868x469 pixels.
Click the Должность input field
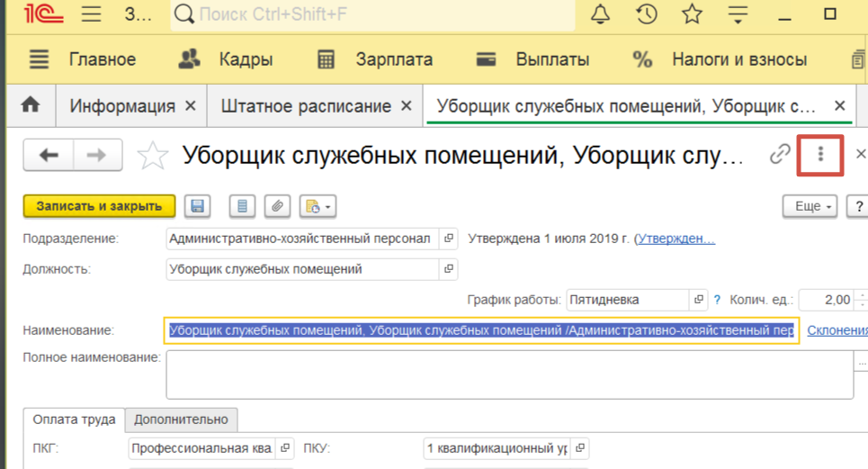pos(302,269)
